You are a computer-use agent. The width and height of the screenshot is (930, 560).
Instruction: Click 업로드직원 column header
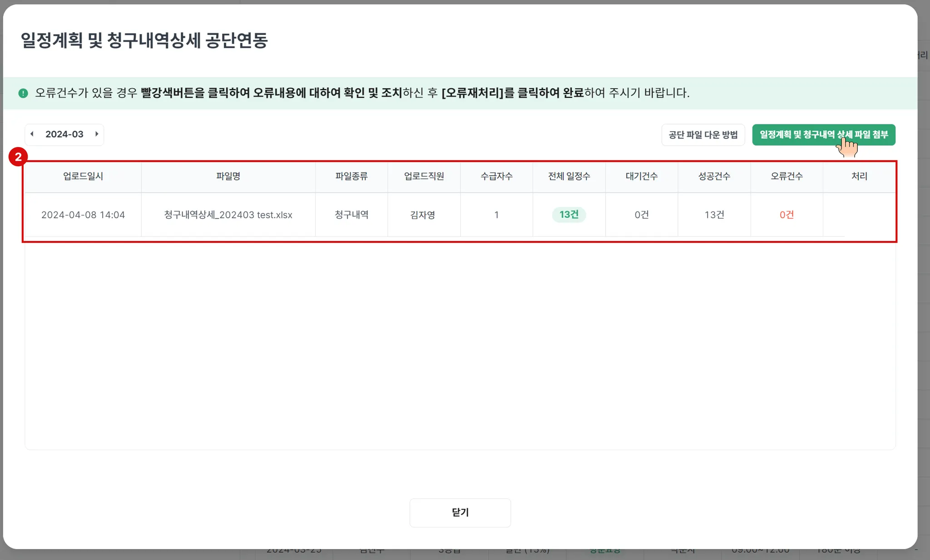(x=424, y=176)
